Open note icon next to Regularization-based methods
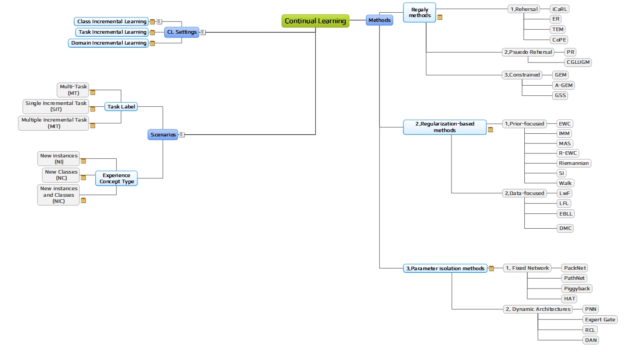Screen dimensions: 644x355 coord(490,129)
